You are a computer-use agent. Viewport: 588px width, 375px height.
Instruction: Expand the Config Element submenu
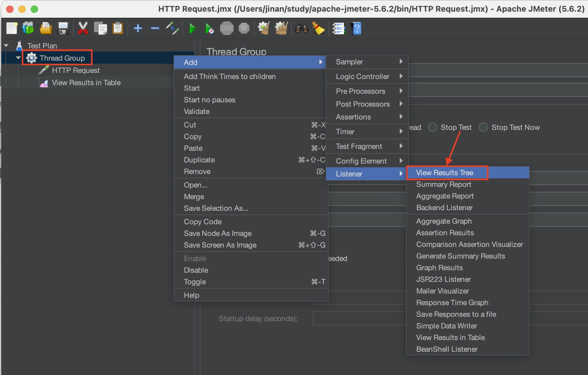pos(367,161)
